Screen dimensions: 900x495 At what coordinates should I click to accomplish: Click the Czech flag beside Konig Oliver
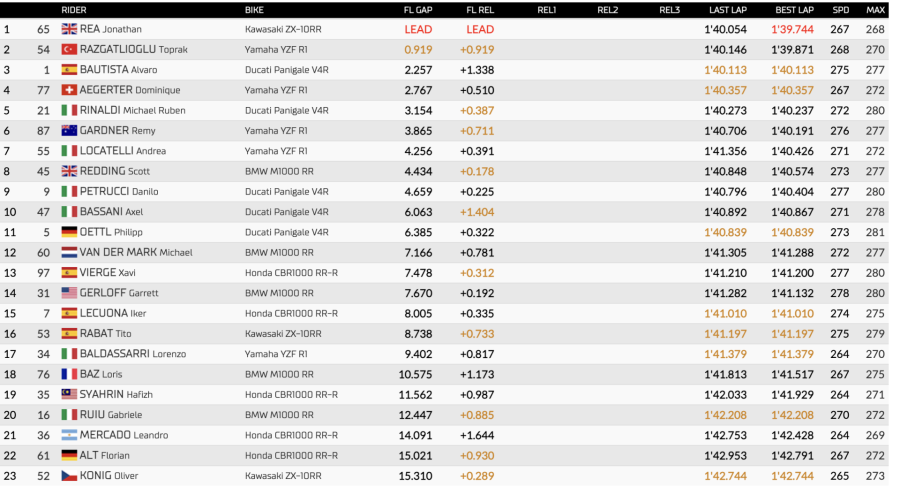[x=69, y=475]
